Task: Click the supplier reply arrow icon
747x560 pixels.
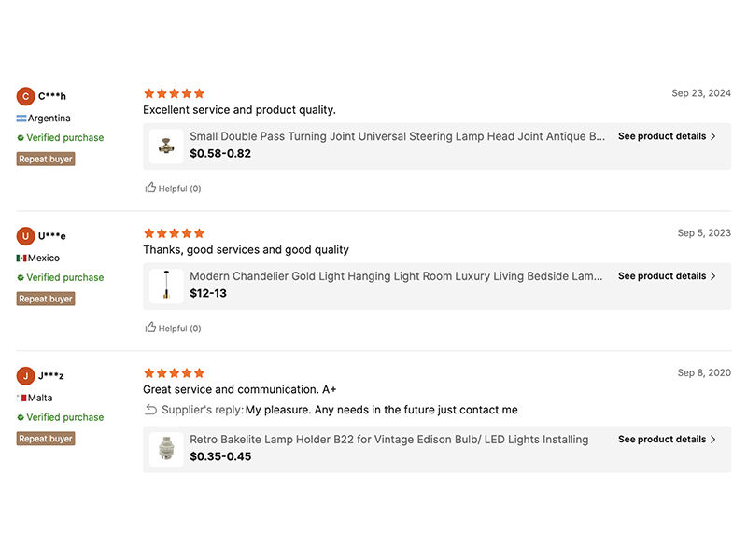Action: pyautogui.click(x=148, y=410)
